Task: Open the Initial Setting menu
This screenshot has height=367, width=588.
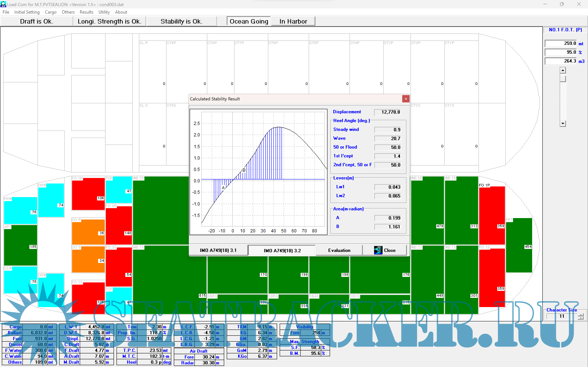Action: point(27,12)
